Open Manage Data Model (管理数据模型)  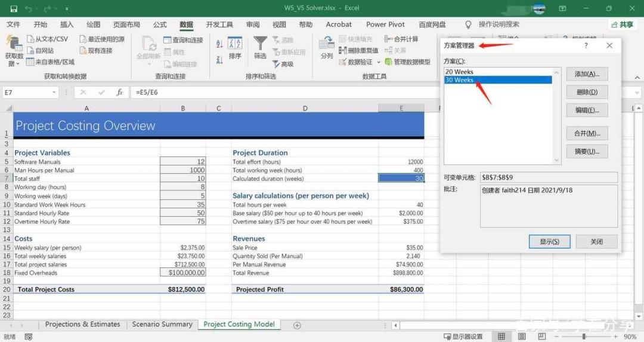pyautogui.click(x=407, y=62)
